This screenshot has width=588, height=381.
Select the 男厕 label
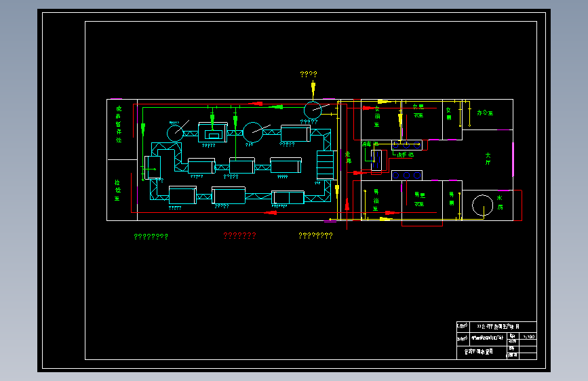(x=452, y=199)
